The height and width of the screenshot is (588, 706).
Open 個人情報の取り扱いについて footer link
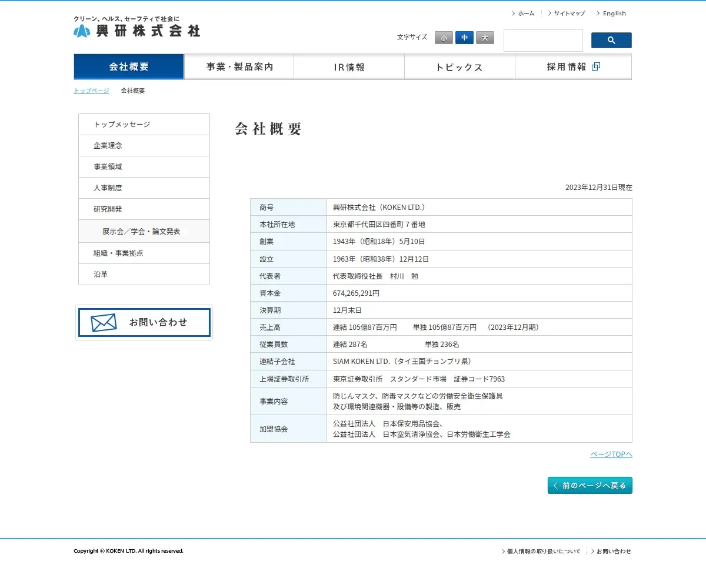click(541, 552)
